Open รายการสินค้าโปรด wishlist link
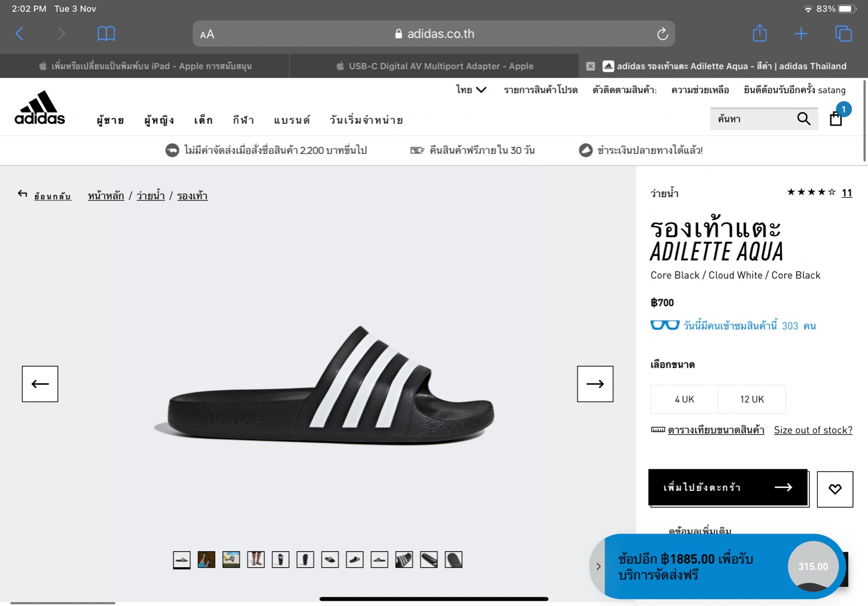 click(x=540, y=90)
